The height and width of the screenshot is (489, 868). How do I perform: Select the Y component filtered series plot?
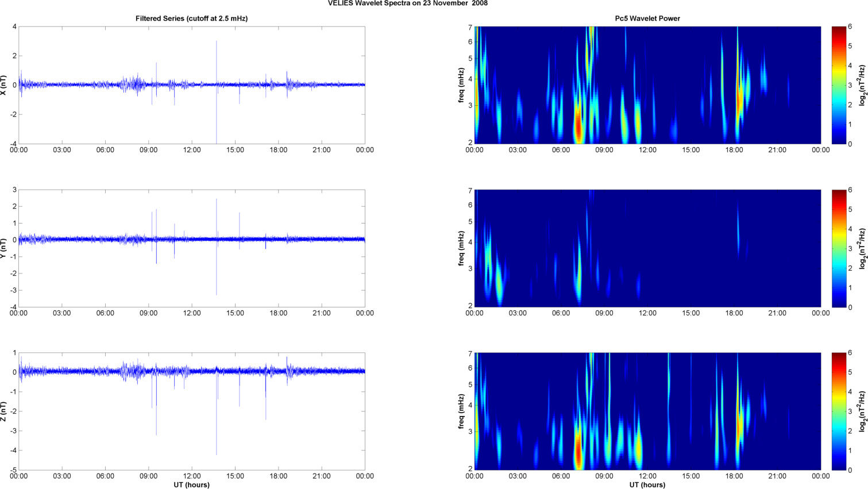[x=192, y=248]
